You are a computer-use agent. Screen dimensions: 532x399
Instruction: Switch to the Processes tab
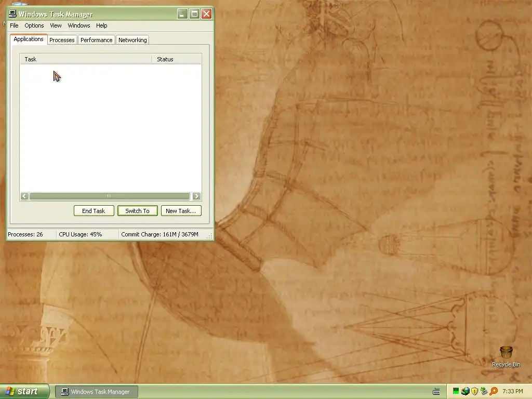point(62,40)
